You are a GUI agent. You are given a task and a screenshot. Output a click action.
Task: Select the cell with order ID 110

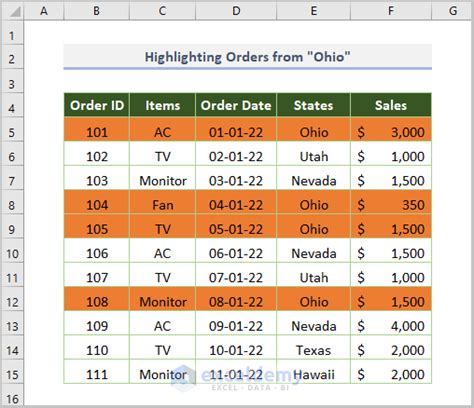[97, 347]
